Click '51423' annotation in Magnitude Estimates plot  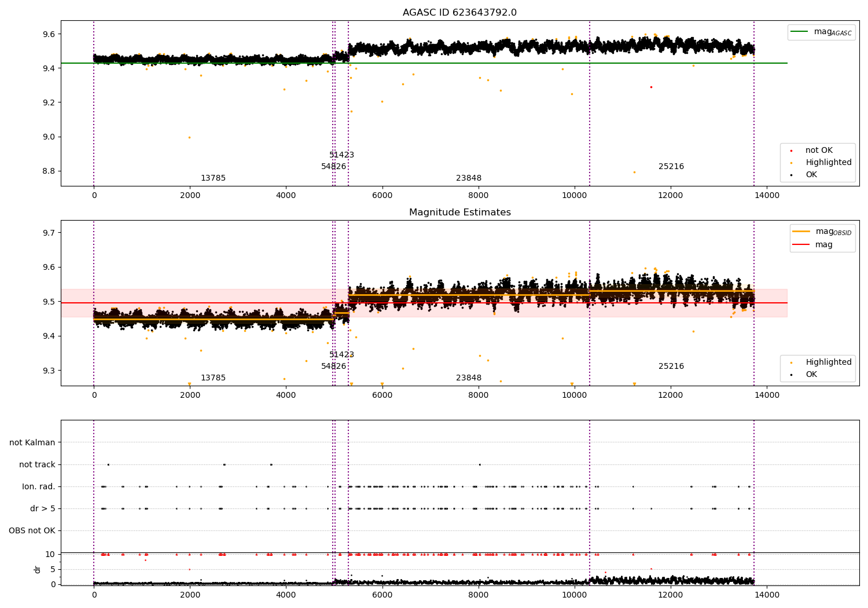[341, 355]
